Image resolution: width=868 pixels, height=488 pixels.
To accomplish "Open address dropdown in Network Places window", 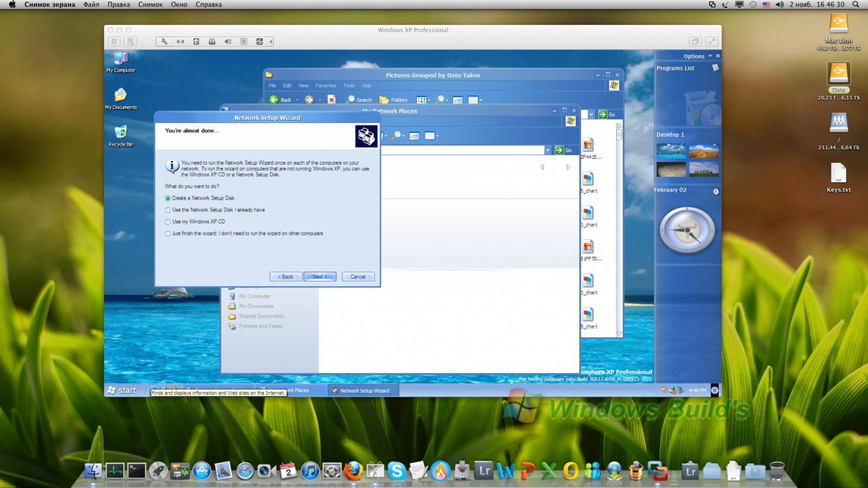I will [547, 150].
